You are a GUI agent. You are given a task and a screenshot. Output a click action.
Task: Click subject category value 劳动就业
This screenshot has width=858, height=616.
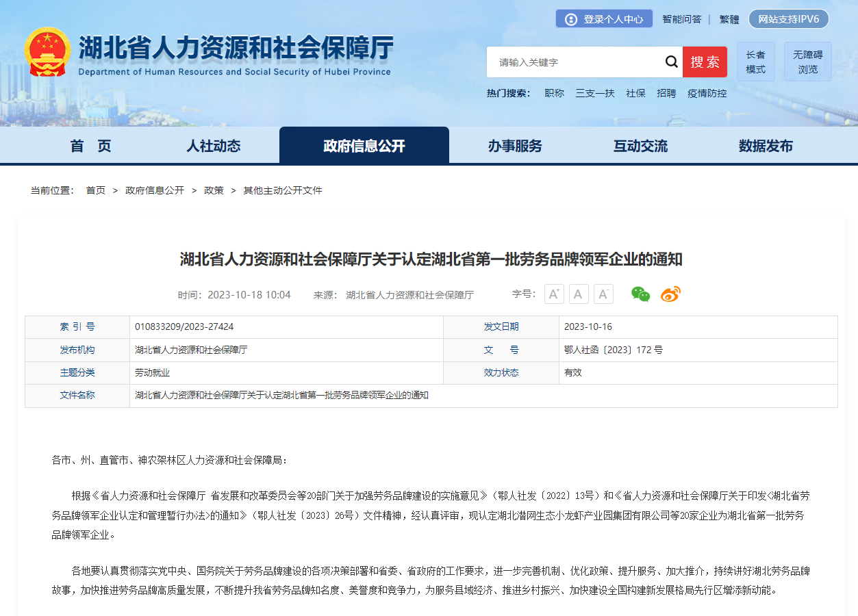[152, 373]
